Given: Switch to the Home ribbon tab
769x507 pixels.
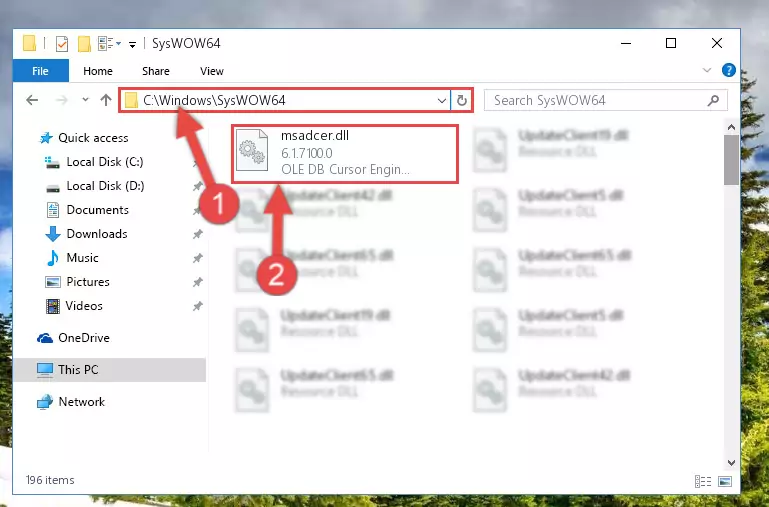Looking at the screenshot, I should click(98, 71).
